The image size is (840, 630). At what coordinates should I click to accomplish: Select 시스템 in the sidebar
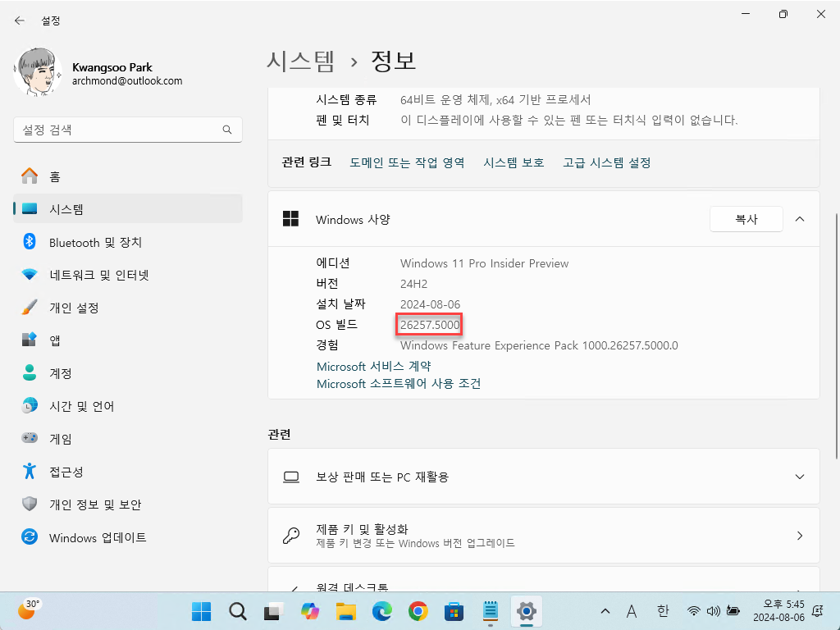click(127, 209)
